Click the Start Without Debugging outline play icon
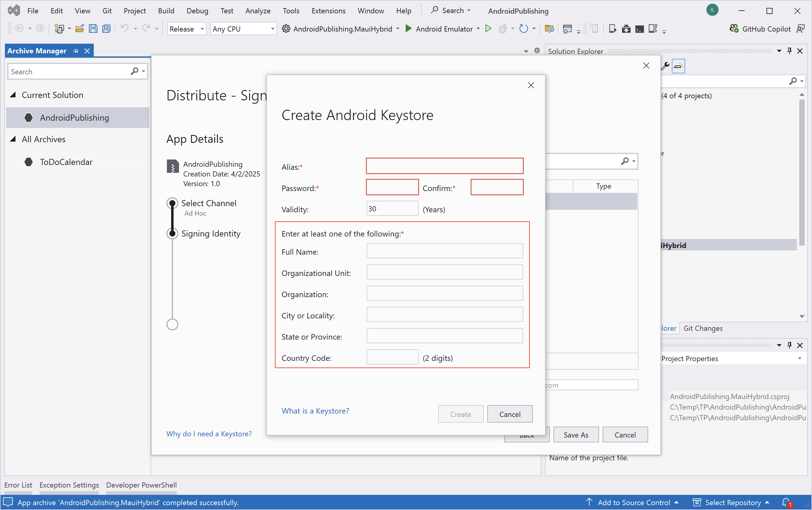 point(488,29)
